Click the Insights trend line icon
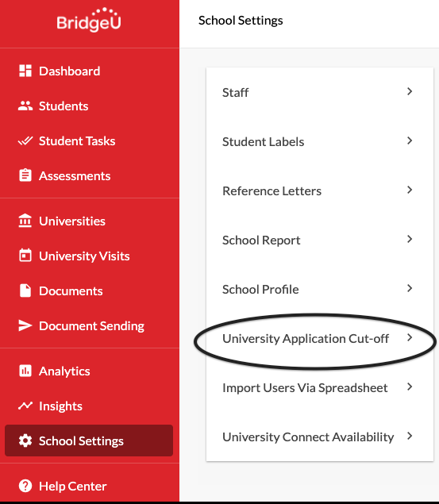Screen dimensions: 439x504 click(25, 406)
